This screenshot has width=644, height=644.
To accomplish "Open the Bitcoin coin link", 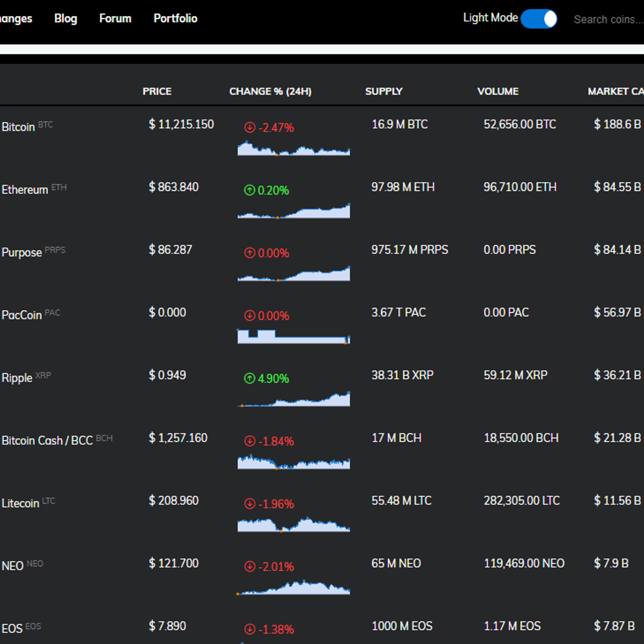I will pos(18,127).
